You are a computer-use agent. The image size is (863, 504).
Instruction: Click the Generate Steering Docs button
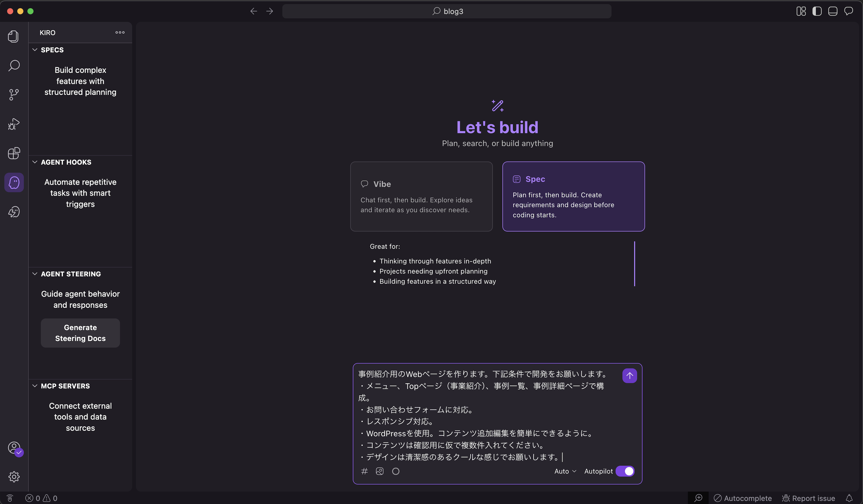pyautogui.click(x=80, y=333)
